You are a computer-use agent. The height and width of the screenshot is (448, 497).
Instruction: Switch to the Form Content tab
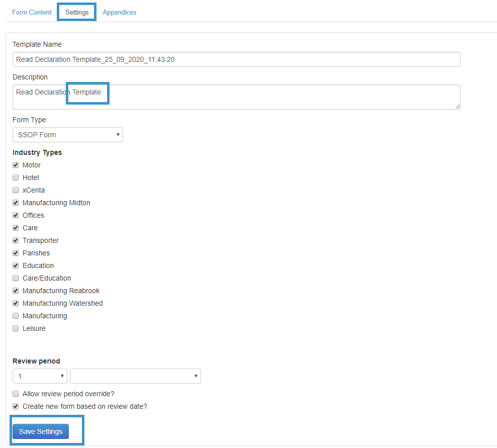coord(32,13)
